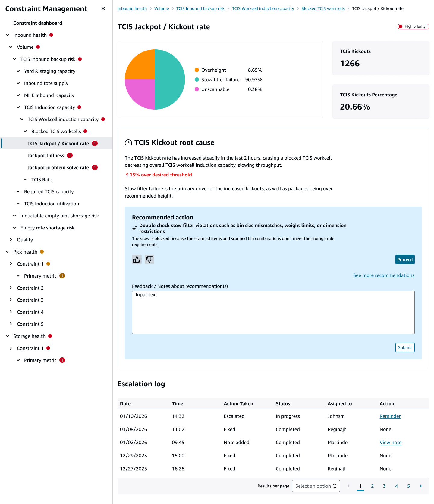Follow the TCIS Workcell induction capacity breadcrumb
The image size is (434, 504).
pos(263,8)
